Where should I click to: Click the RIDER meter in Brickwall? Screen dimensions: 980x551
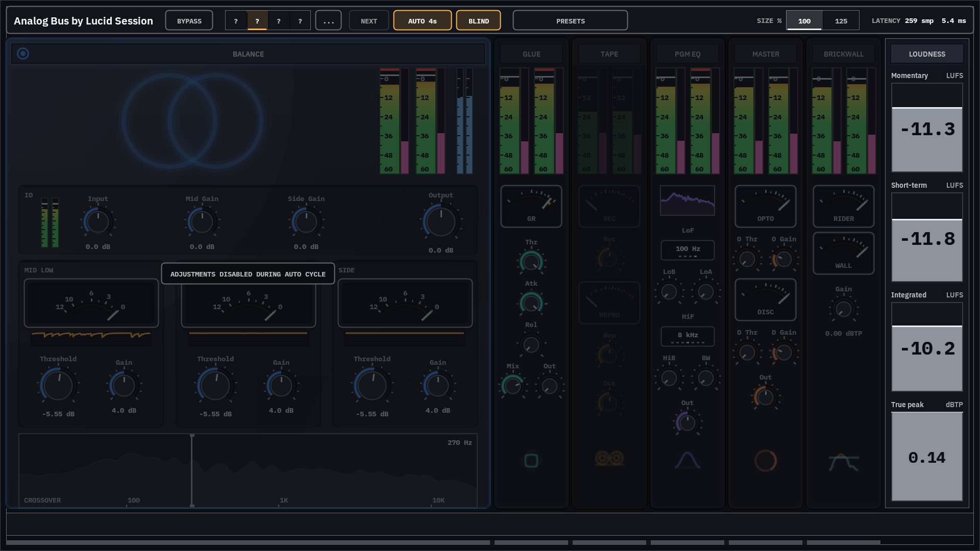coord(844,206)
